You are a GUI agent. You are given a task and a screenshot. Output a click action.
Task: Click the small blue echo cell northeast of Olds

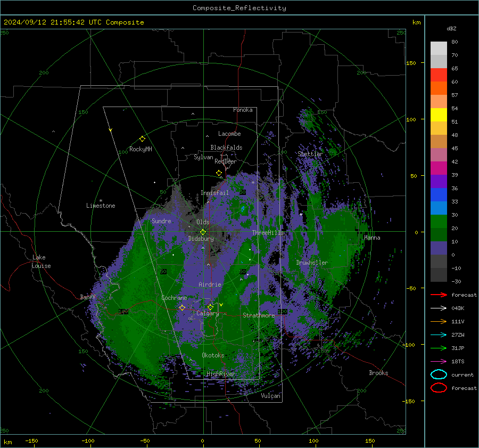[x=243, y=209]
